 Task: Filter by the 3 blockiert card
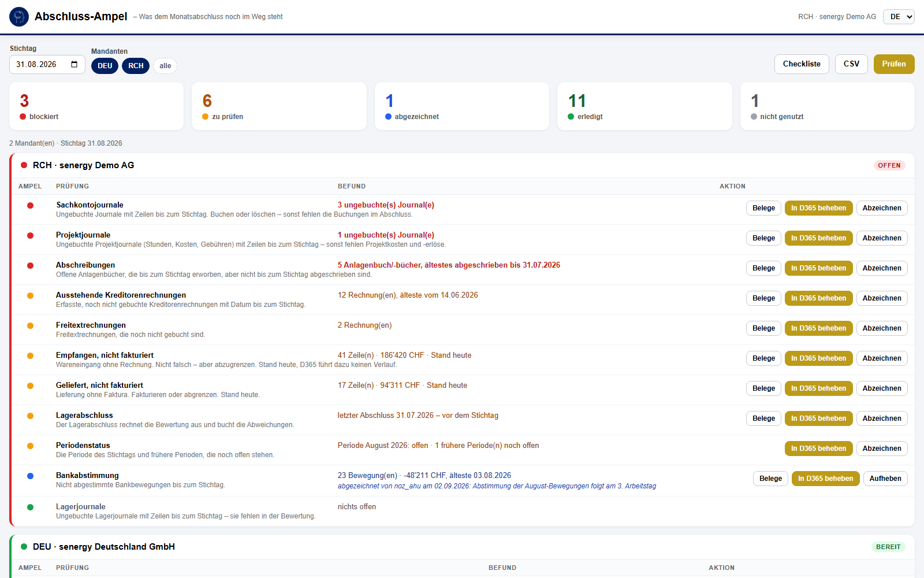point(96,106)
